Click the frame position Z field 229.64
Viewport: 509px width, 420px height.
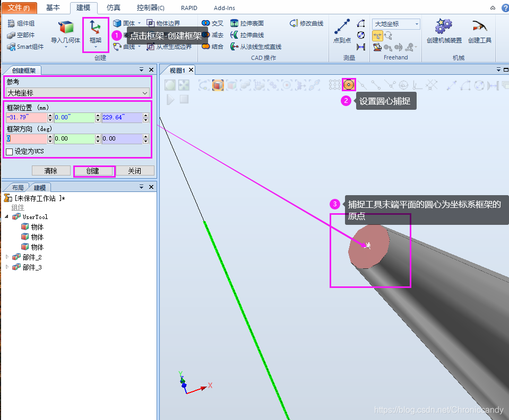[x=122, y=117]
